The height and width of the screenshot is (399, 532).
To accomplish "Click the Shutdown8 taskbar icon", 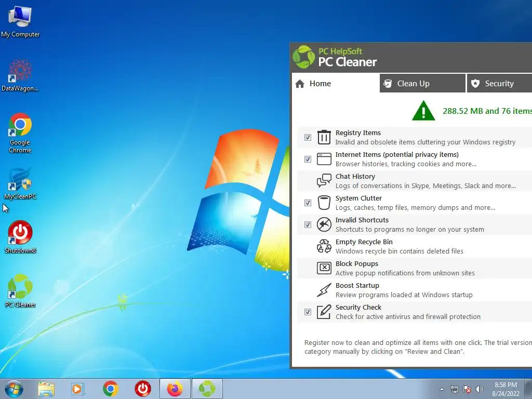I will tap(143, 389).
